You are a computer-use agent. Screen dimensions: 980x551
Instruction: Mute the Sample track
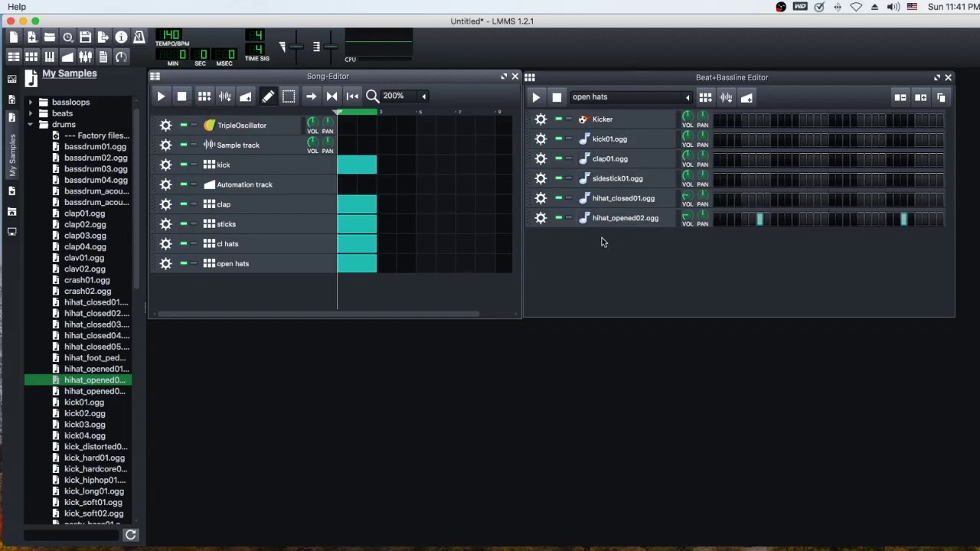tap(183, 145)
